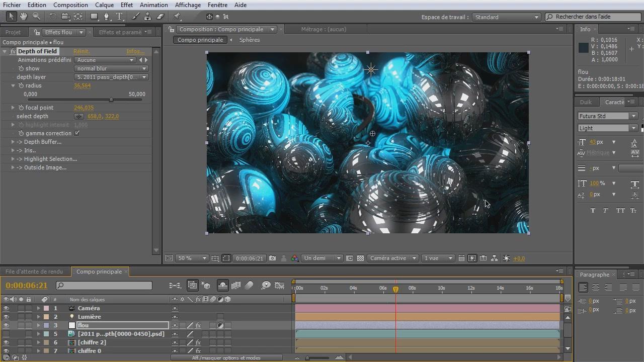The image size is (644, 362).
Task: Toggle the gamma correction checkbox
Action: [x=77, y=133]
